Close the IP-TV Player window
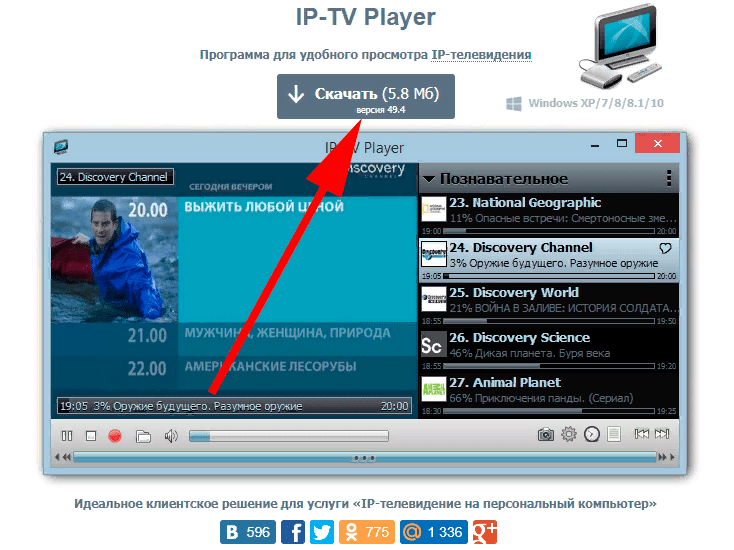The image size is (734, 550). click(657, 143)
